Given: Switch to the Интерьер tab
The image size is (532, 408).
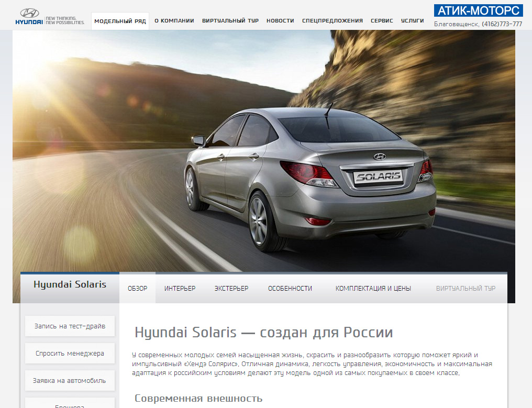Looking at the screenshot, I should [x=180, y=288].
